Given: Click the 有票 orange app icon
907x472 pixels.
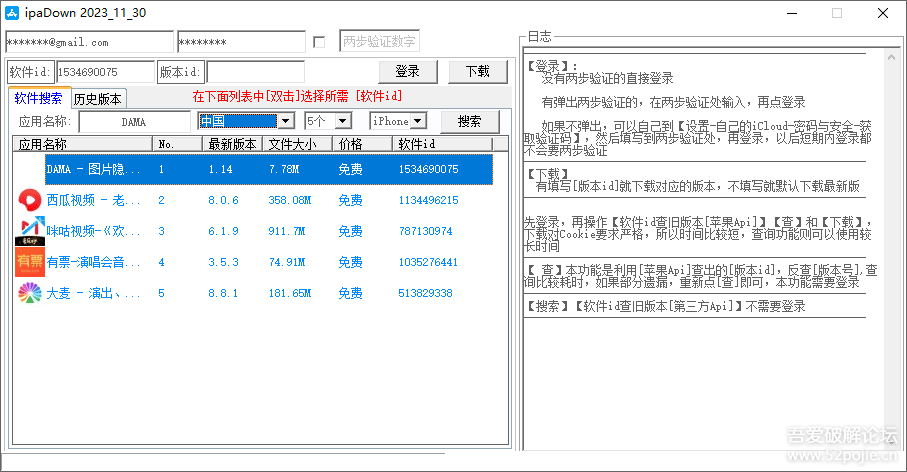Looking at the screenshot, I should click(29, 263).
